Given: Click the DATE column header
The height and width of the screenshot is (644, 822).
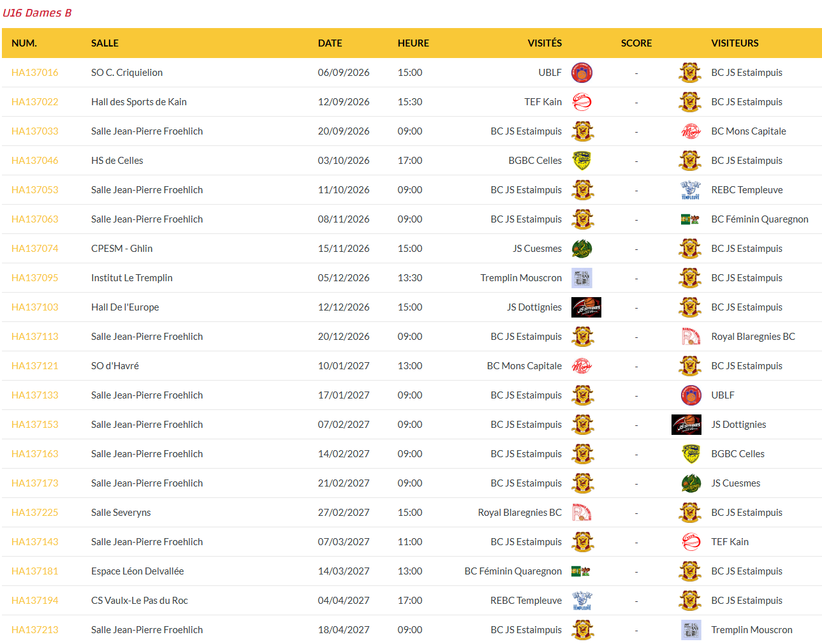Looking at the screenshot, I should pos(330,43).
